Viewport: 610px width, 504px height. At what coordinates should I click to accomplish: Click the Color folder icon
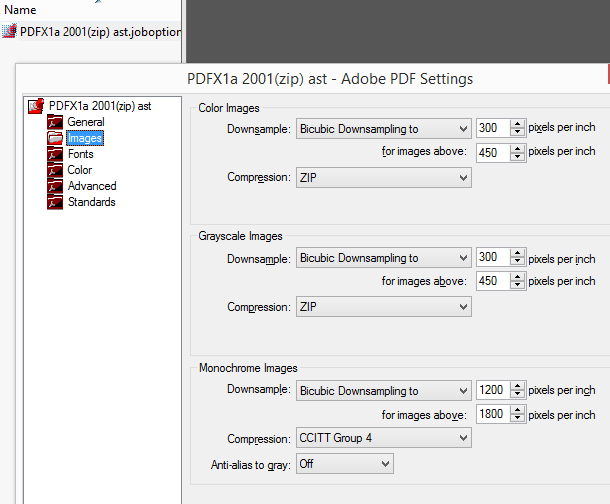pyautogui.click(x=55, y=170)
